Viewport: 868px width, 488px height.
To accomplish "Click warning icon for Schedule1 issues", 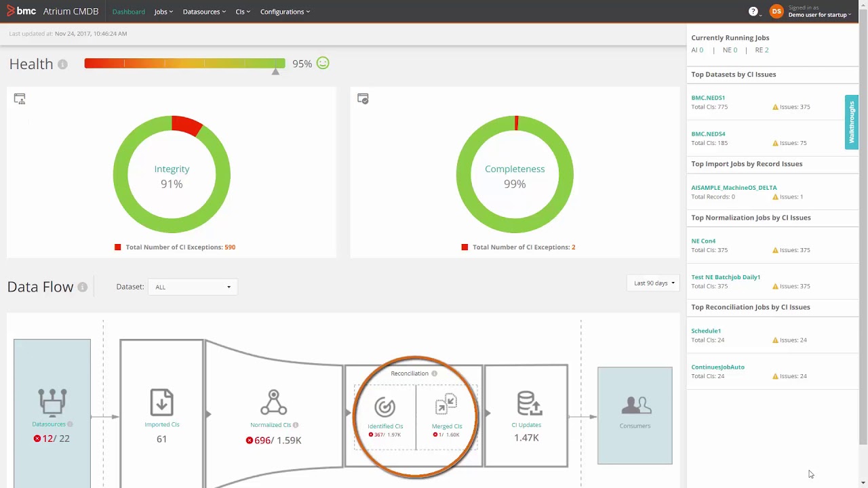I will click(775, 340).
